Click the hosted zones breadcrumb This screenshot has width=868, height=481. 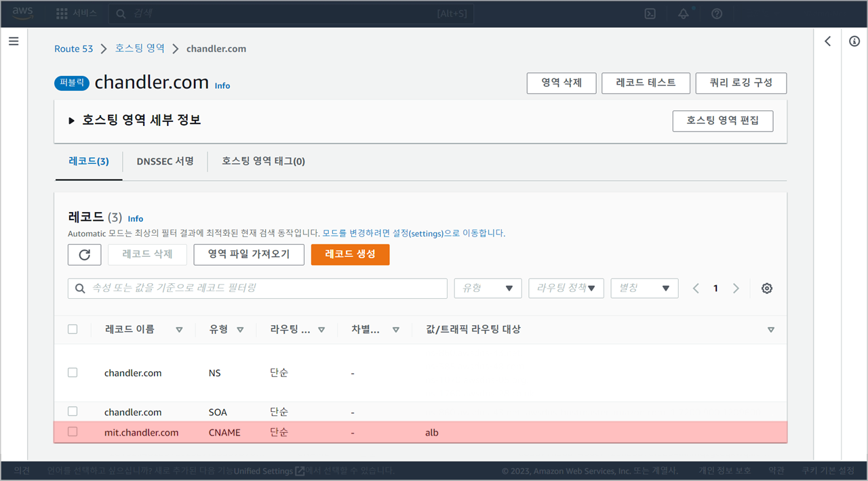pos(140,49)
